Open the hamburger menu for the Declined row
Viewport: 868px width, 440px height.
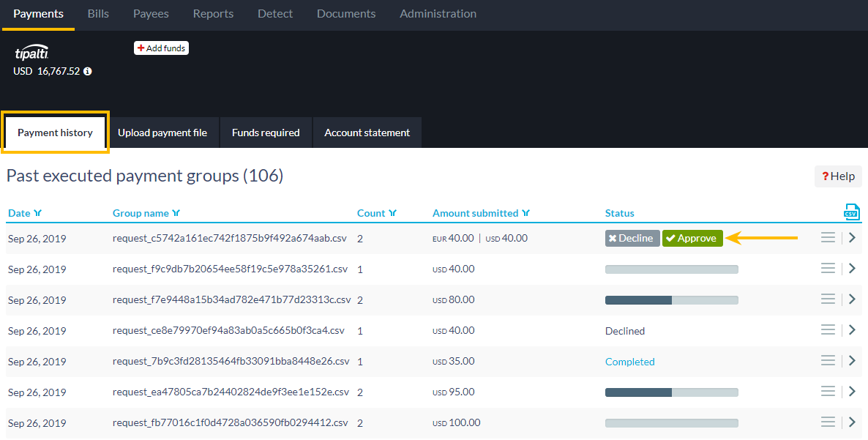point(828,330)
